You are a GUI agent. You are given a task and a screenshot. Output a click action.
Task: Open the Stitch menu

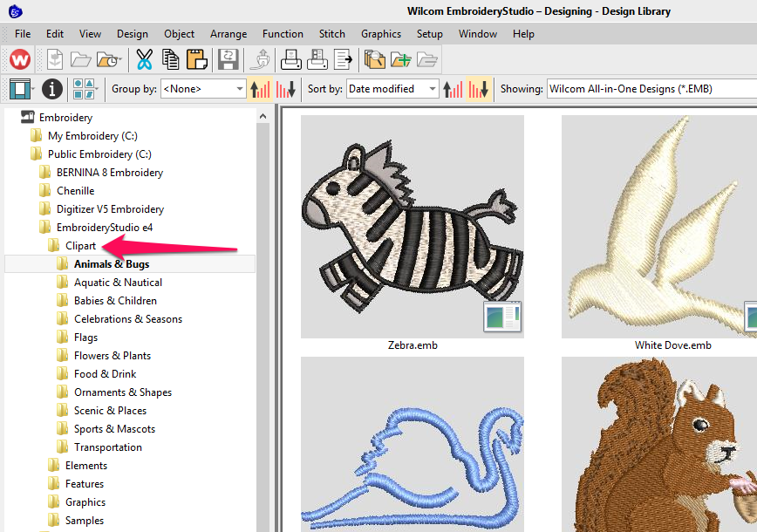click(x=331, y=34)
